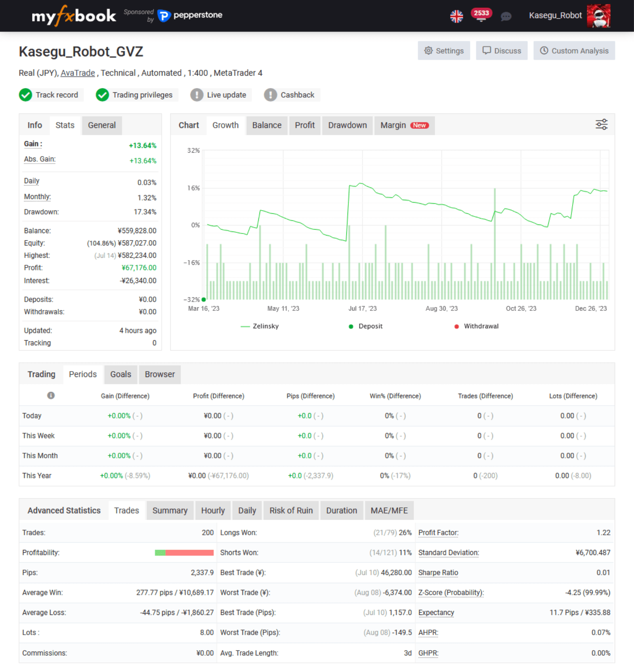Open the Periods tab
The width and height of the screenshot is (634, 672).
(83, 374)
